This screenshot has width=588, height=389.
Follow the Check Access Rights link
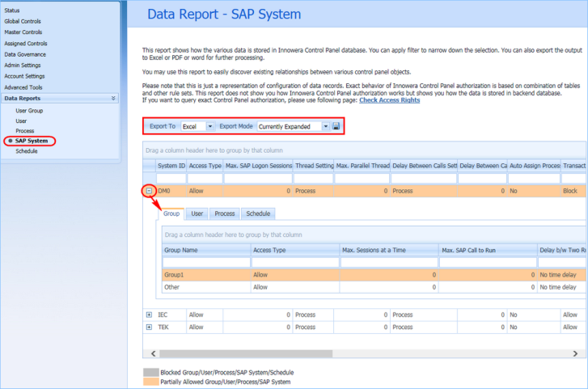tap(390, 100)
